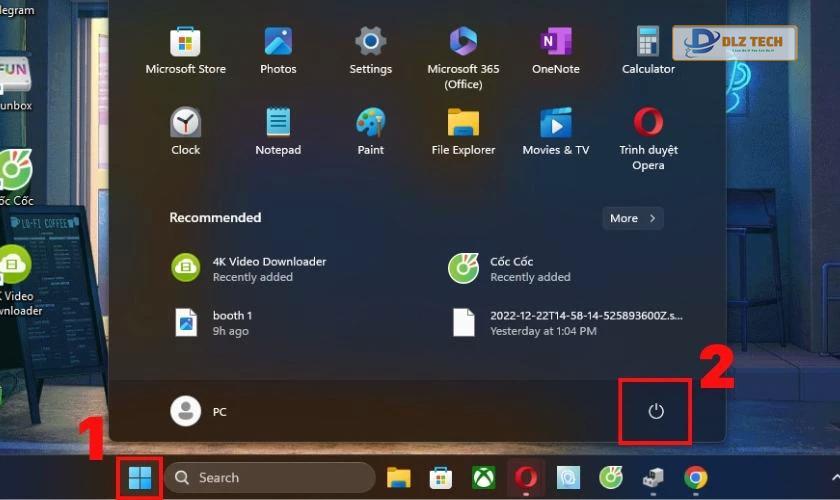The height and width of the screenshot is (500, 840).
Task: Open Settings gear in Start menu
Action: (x=370, y=50)
